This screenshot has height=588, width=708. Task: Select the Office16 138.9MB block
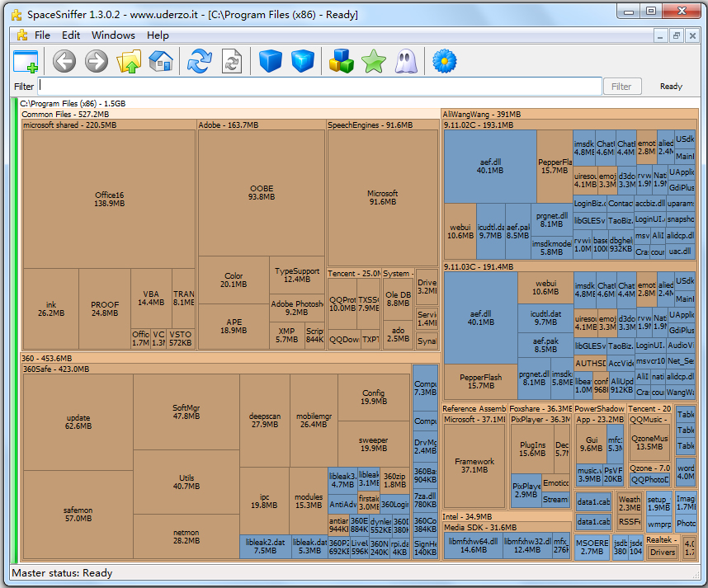click(x=109, y=199)
